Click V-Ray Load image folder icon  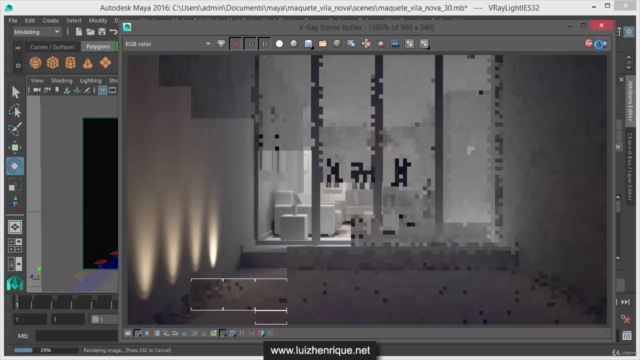click(323, 44)
